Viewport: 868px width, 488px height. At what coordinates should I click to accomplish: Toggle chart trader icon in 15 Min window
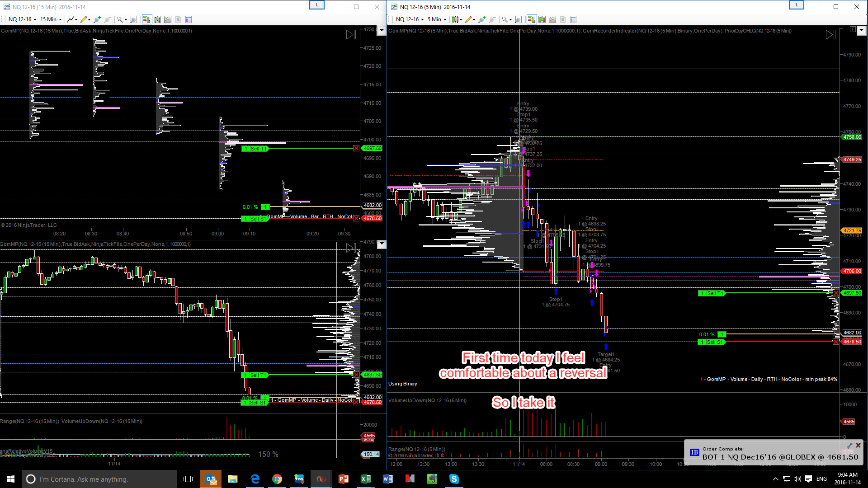pyautogui.click(x=146, y=19)
